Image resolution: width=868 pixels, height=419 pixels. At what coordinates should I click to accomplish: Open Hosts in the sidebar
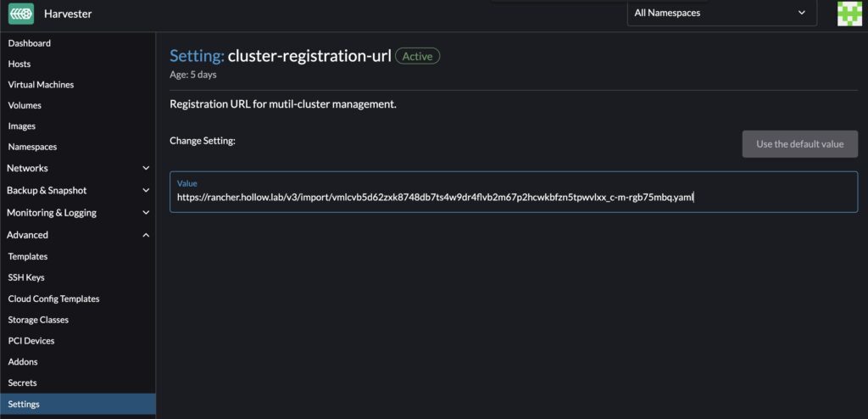pyautogui.click(x=19, y=64)
